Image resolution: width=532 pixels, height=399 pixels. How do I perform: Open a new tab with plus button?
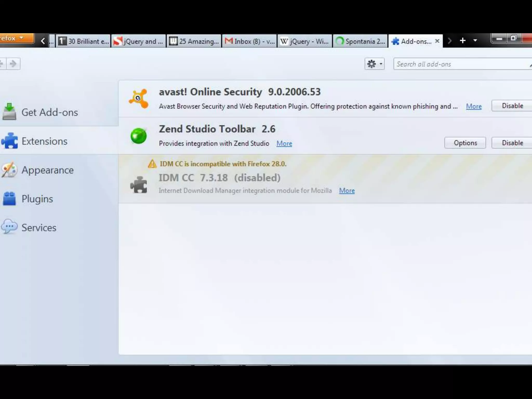pos(463,41)
